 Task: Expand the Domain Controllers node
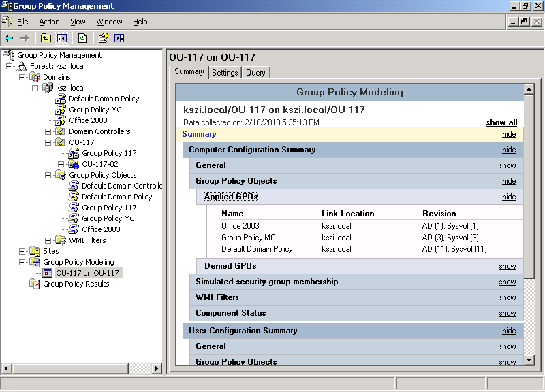pyautogui.click(x=48, y=131)
